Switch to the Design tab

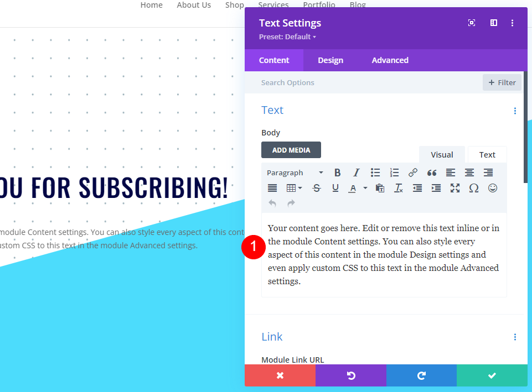(x=330, y=60)
